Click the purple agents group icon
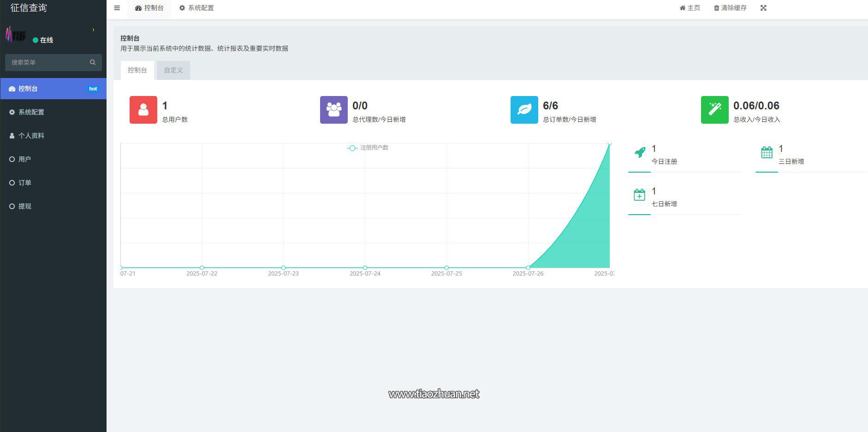Screen dimensions: 868x432 pyautogui.click(x=334, y=110)
